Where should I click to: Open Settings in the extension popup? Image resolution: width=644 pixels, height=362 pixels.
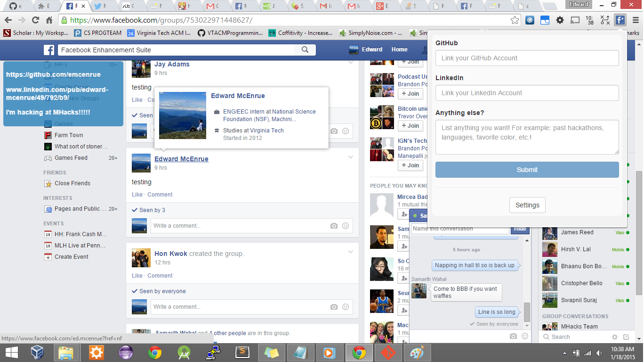click(527, 205)
